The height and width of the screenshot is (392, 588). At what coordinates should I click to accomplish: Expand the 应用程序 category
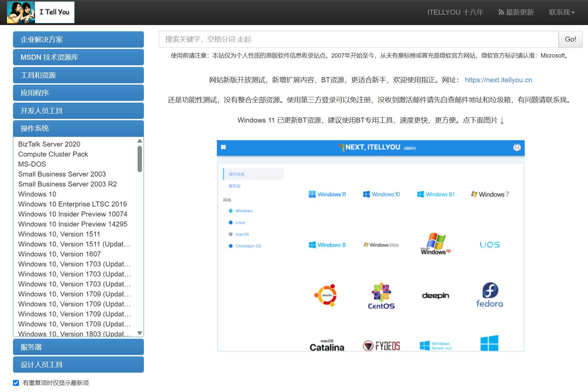tap(78, 93)
